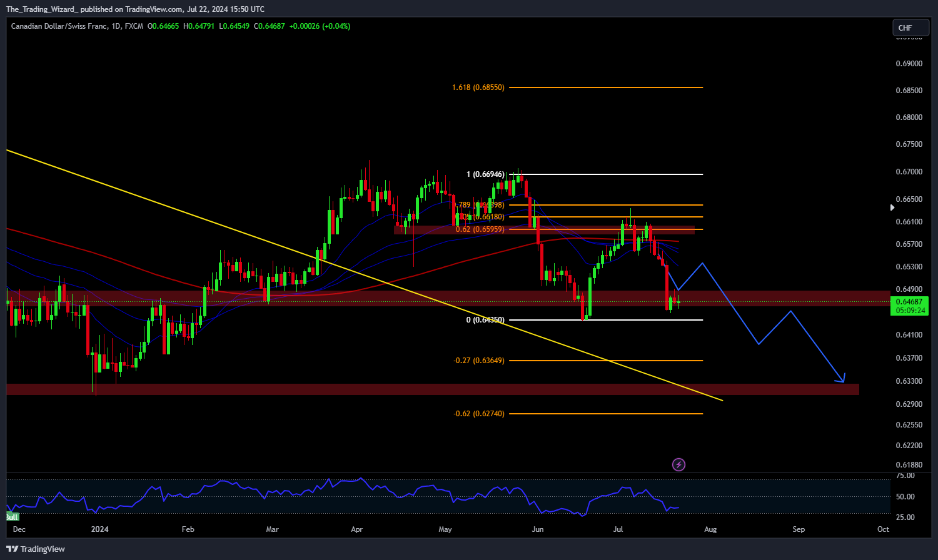Click the high price value H0.64791
The image size is (938, 560).
(199, 26)
